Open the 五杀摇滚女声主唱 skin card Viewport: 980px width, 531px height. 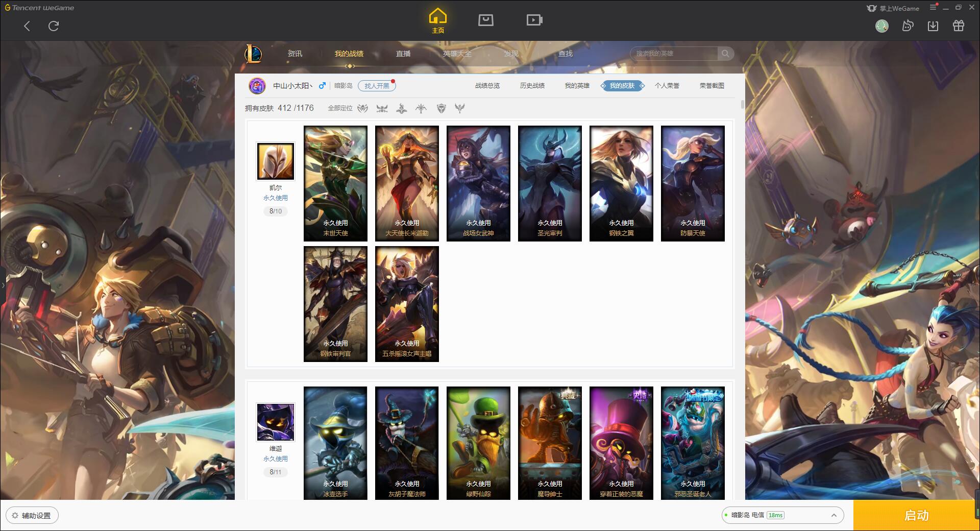pyautogui.click(x=407, y=304)
